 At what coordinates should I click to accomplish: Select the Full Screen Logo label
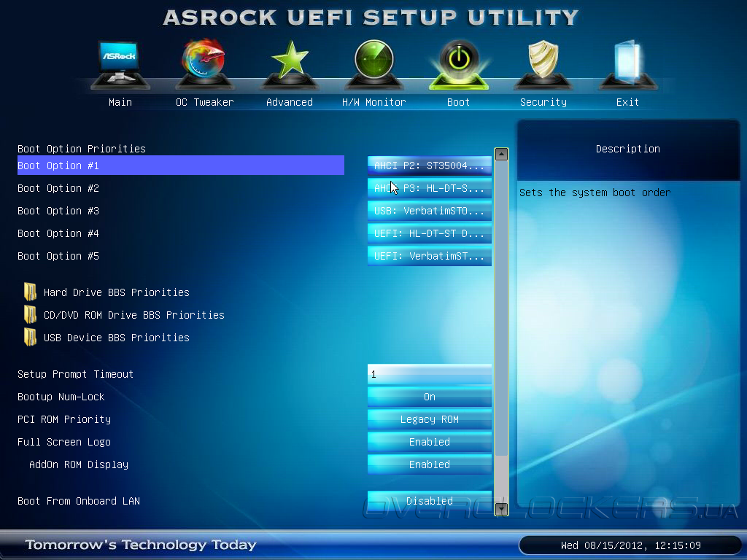click(x=64, y=442)
